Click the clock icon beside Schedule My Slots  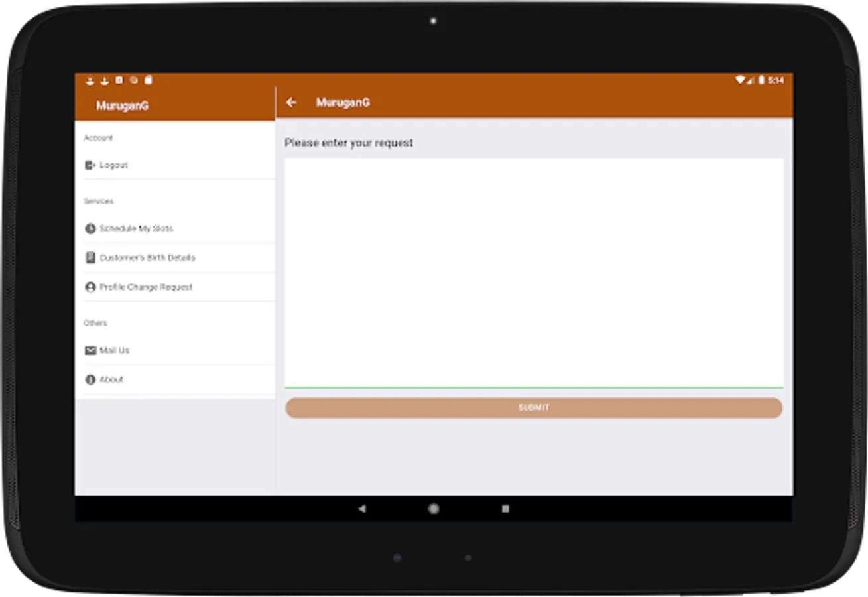(90, 228)
